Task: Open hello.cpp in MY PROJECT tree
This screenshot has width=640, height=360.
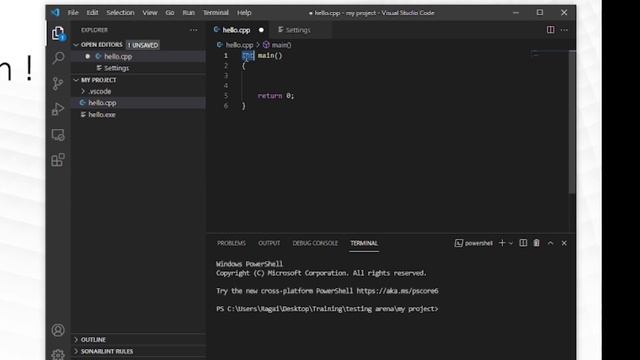Action: [x=139, y=103]
